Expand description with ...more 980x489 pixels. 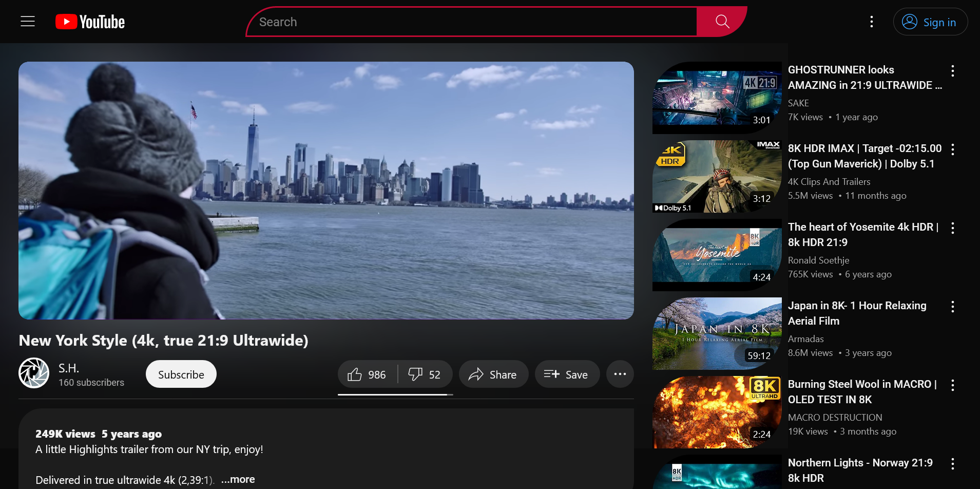pyautogui.click(x=238, y=479)
